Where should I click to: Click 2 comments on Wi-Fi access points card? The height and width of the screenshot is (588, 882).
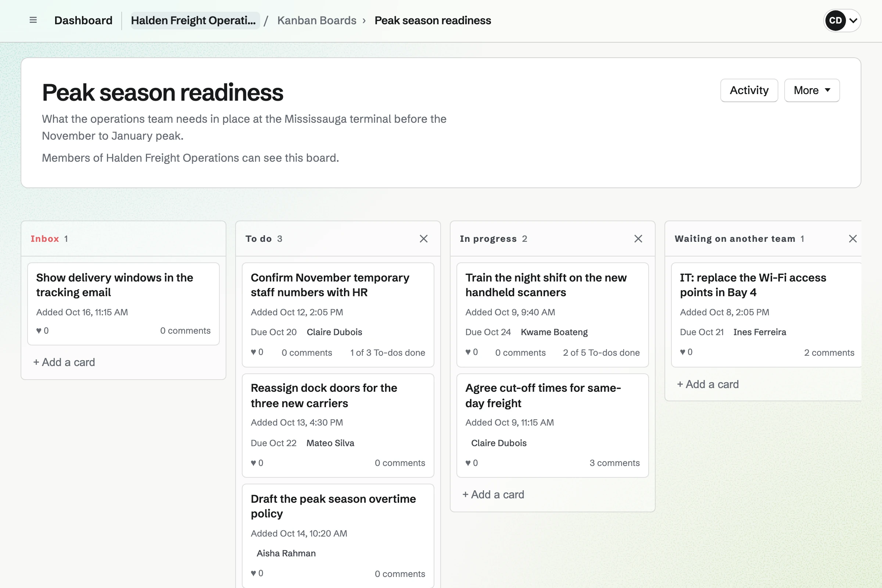pos(829,353)
